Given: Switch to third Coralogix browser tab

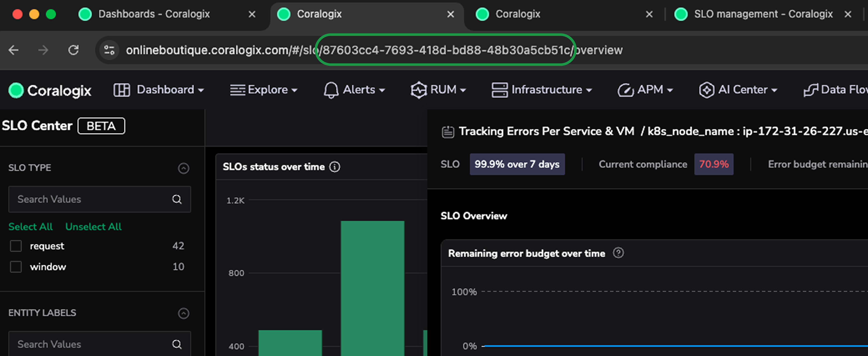Looking at the screenshot, I should coord(517,14).
